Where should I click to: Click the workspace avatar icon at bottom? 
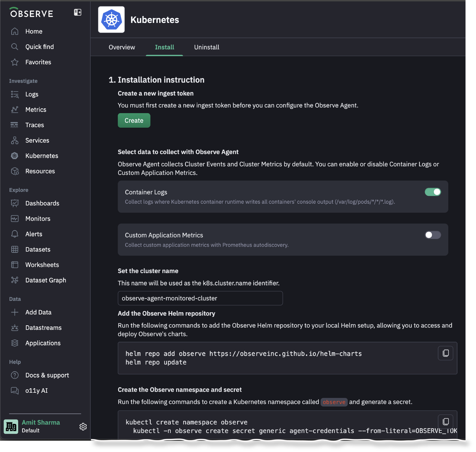pyautogui.click(x=11, y=427)
